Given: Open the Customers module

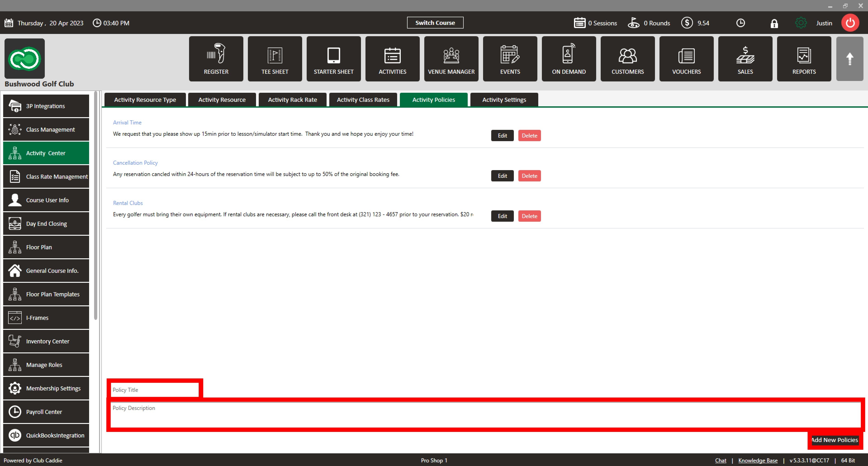Looking at the screenshot, I should (628, 59).
